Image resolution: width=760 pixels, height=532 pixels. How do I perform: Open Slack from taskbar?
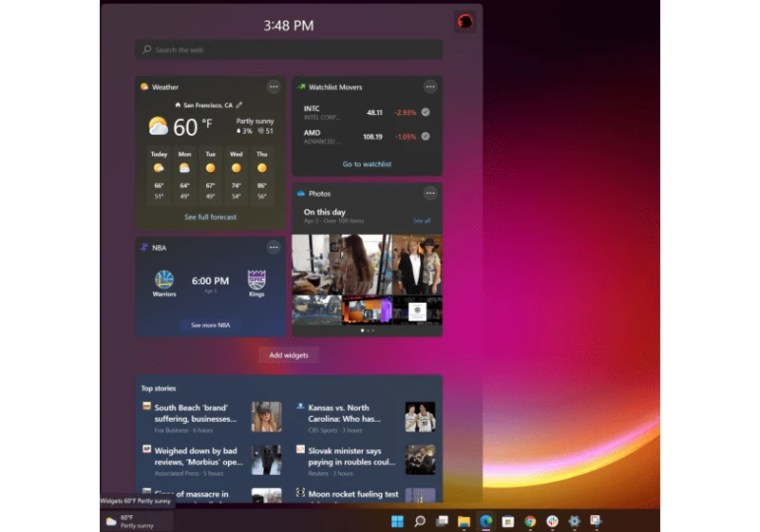point(552,522)
